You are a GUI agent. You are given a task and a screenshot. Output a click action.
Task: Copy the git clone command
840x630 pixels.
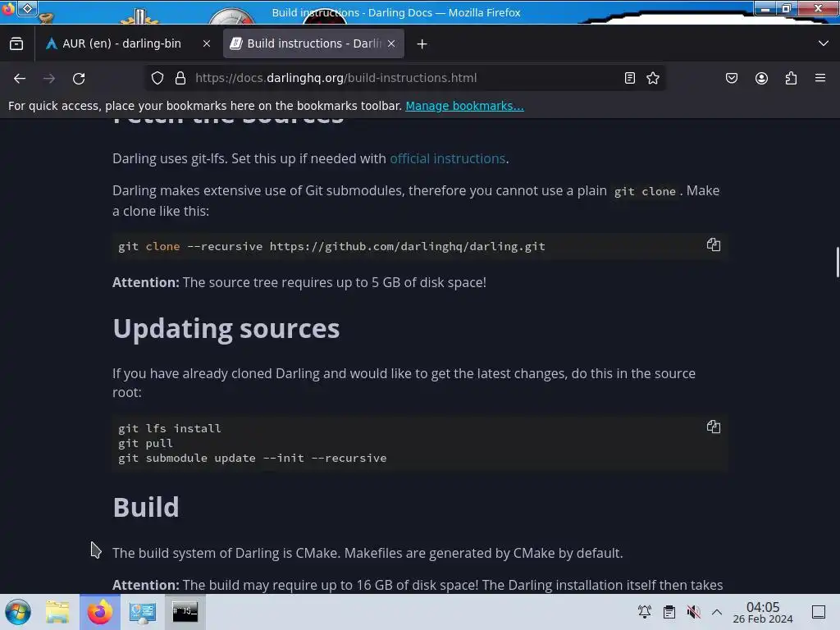point(714,244)
